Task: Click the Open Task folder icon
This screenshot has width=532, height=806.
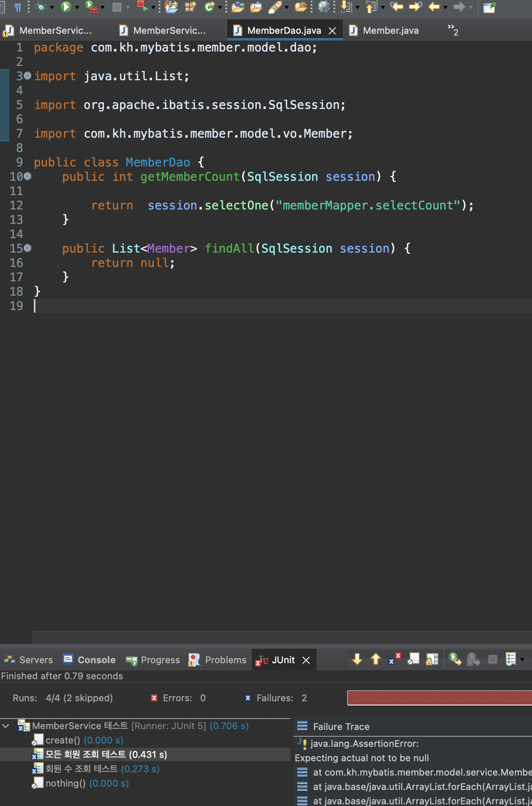Action: 256,7
